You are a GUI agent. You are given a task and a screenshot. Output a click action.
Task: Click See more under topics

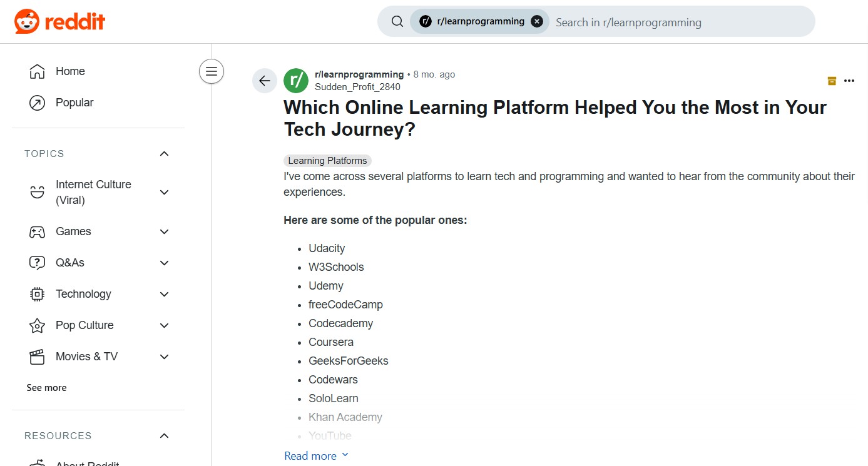(46, 388)
